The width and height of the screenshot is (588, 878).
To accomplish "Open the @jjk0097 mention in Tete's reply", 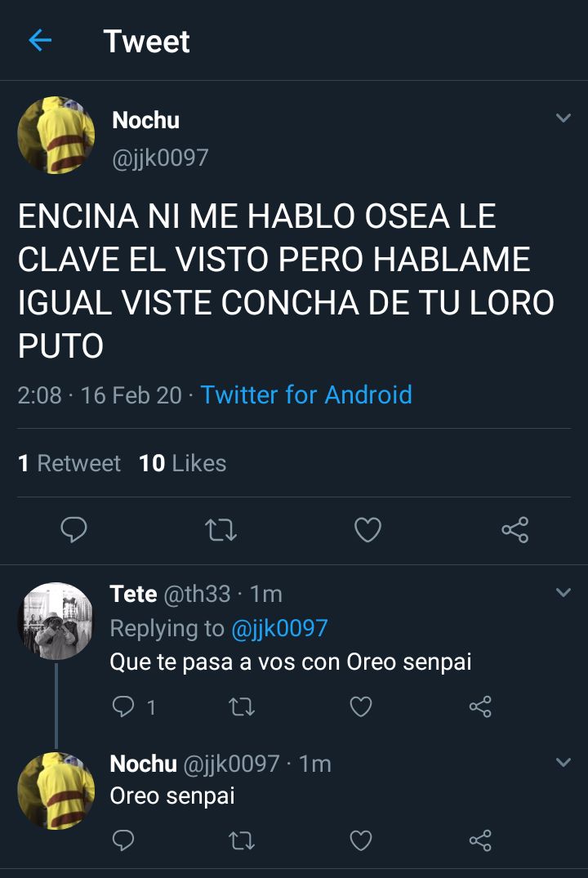I will 279,628.
